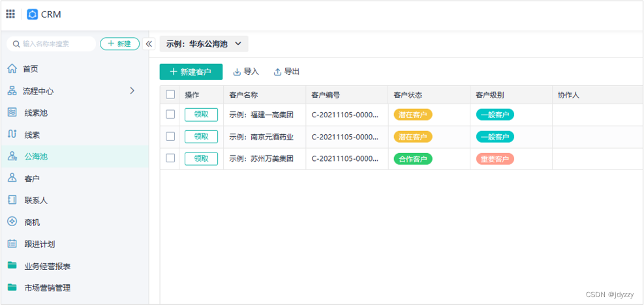Click the customer number in 苏州万美集团 row
644x305 pixels.
coord(345,158)
